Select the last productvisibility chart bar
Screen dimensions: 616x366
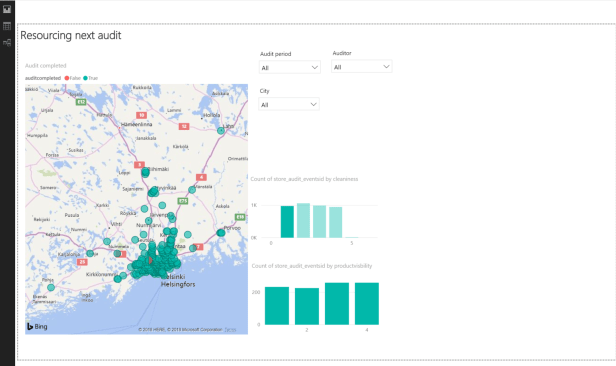click(x=367, y=304)
